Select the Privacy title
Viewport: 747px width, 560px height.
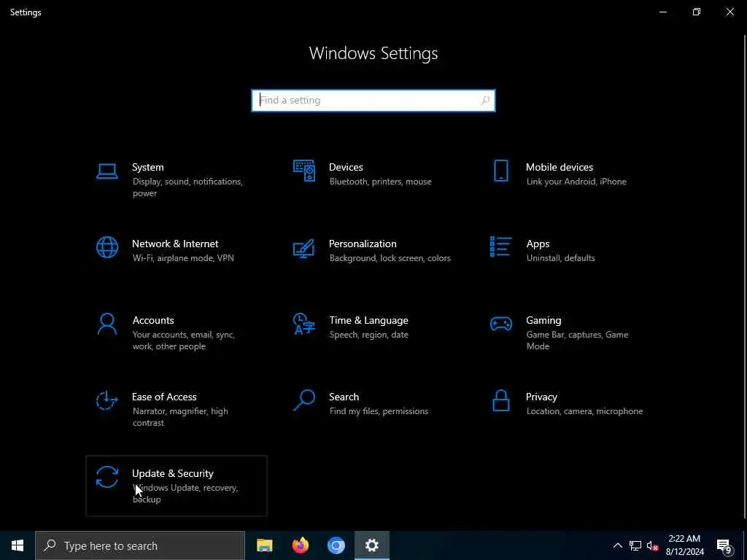(541, 397)
